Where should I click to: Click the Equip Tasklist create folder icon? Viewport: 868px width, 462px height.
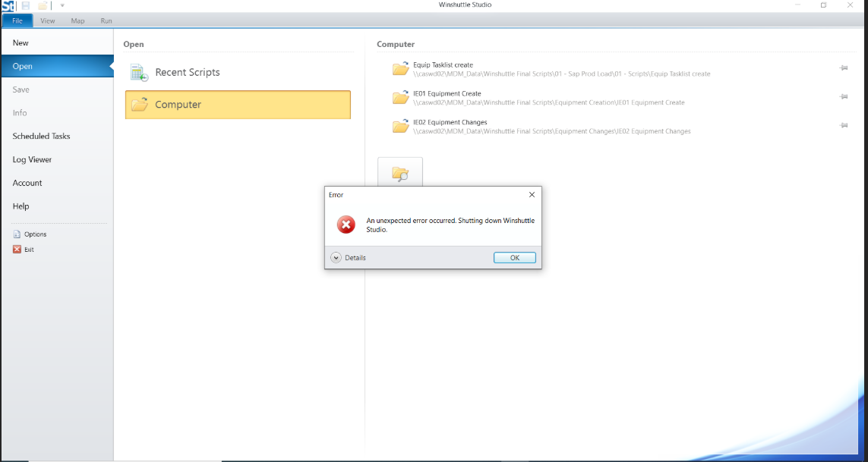(x=401, y=68)
